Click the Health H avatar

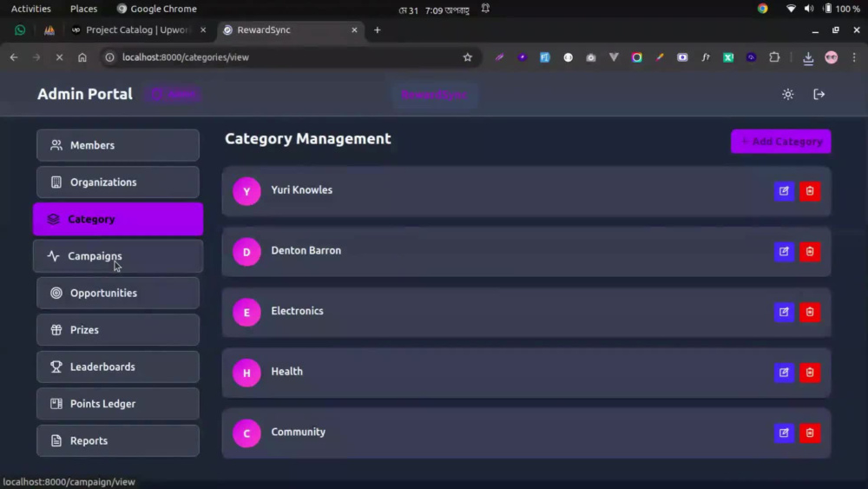(x=247, y=372)
